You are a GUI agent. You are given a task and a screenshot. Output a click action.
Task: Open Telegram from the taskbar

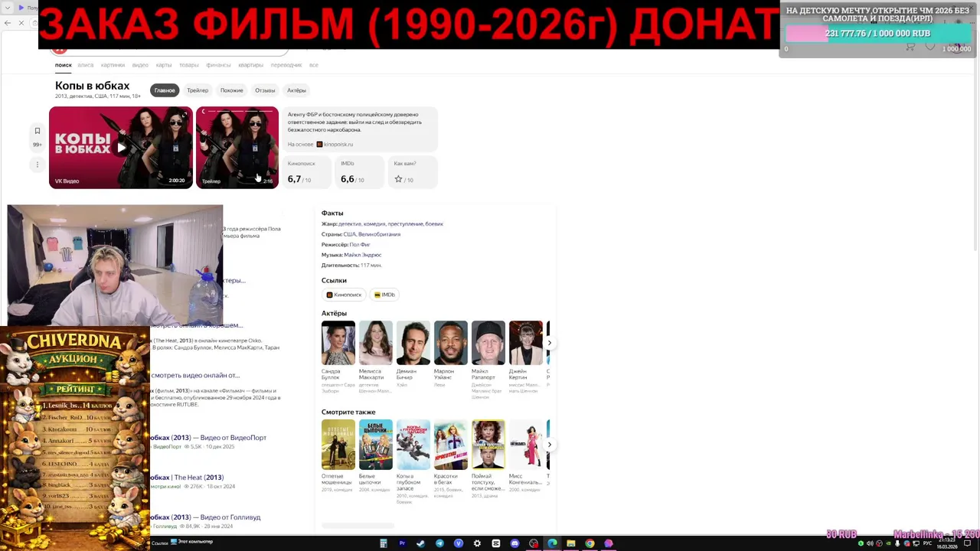pyautogui.click(x=439, y=543)
